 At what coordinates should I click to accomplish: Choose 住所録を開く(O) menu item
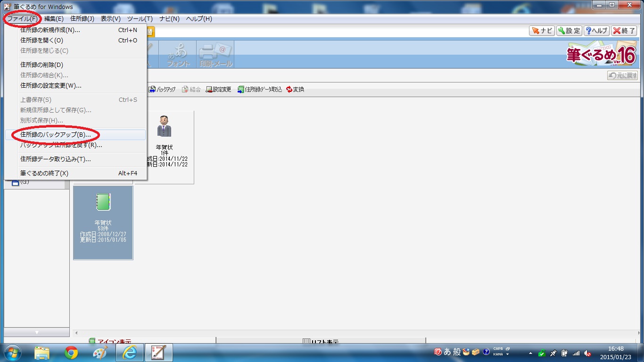(76, 41)
